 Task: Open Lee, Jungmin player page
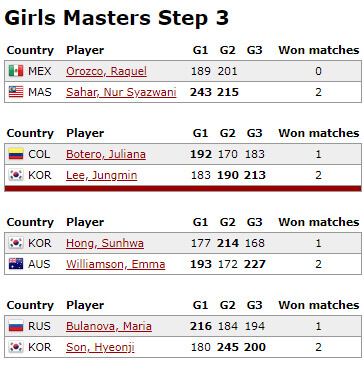coord(101,175)
